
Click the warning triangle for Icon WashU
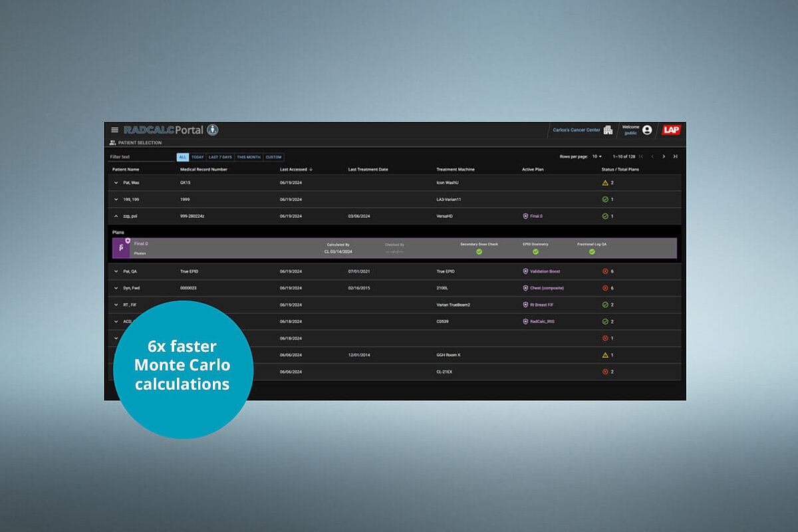605,182
